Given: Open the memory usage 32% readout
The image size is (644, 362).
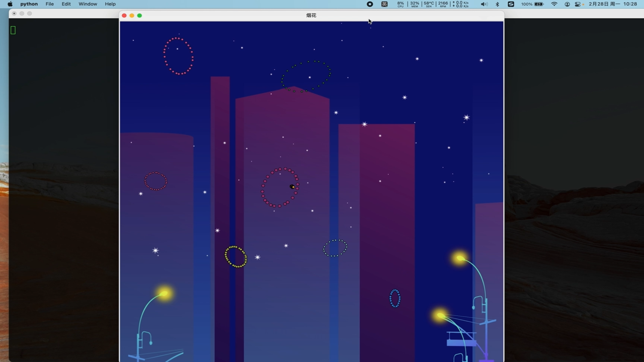Looking at the screenshot, I should coord(415,4).
